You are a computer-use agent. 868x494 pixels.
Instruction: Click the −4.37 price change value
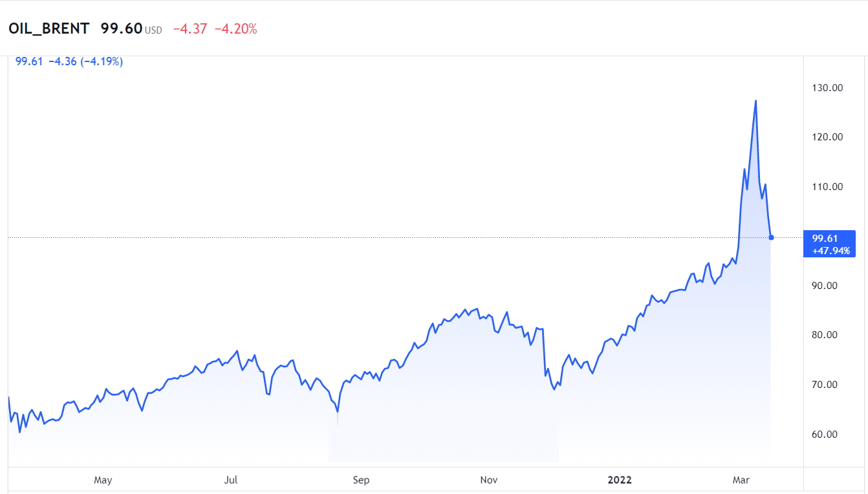click(190, 29)
